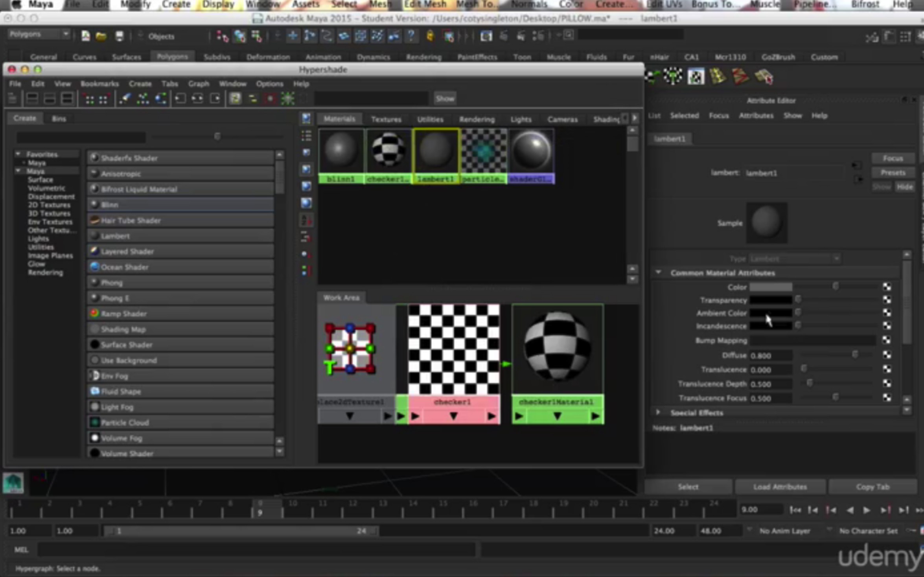Click the Blinn shader icon in Create list
Screen dimensions: 924x577
(x=94, y=204)
